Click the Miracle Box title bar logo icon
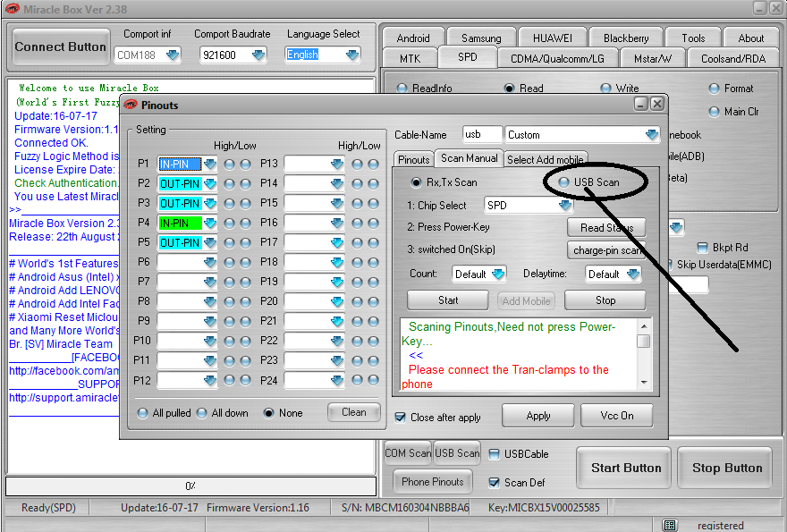Image resolution: width=787 pixels, height=532 pixels. (x=12, y=9)
